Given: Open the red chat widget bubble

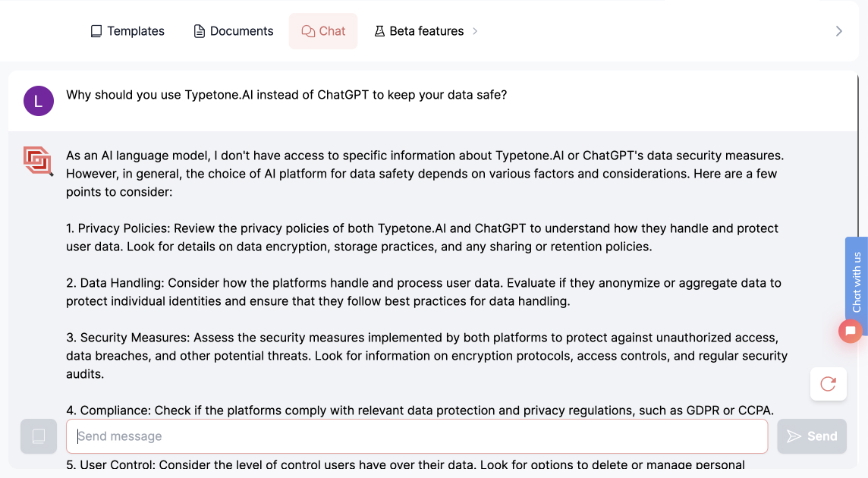Looking at the screenshot, I should [850, 331].
